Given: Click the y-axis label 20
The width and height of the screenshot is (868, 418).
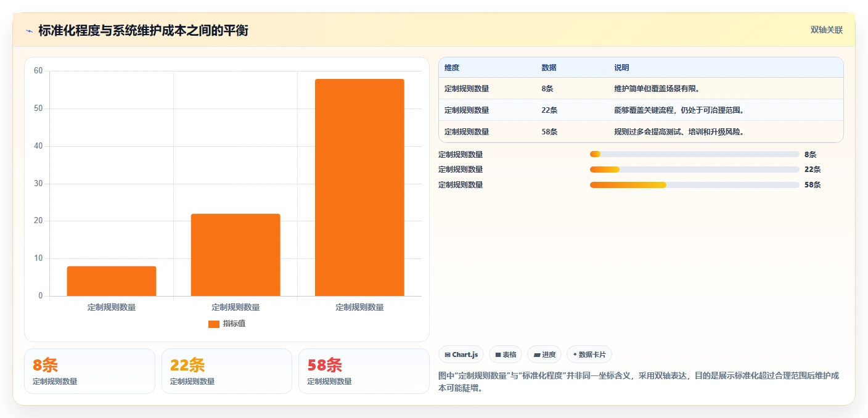Looking at the screenshot, I should (x=38, y=221).
